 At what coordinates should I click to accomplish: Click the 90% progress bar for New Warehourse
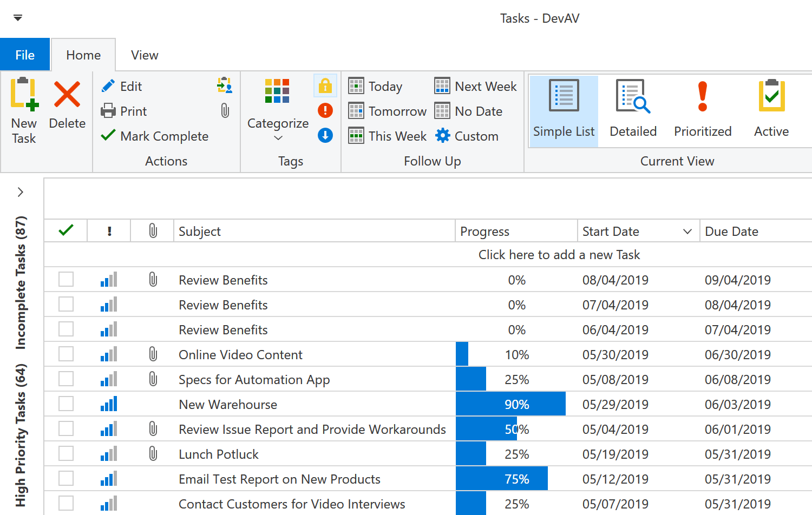click(510, 404)
